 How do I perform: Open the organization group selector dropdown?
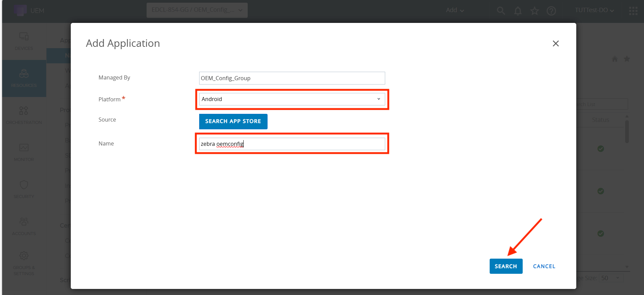pos(197,10)
